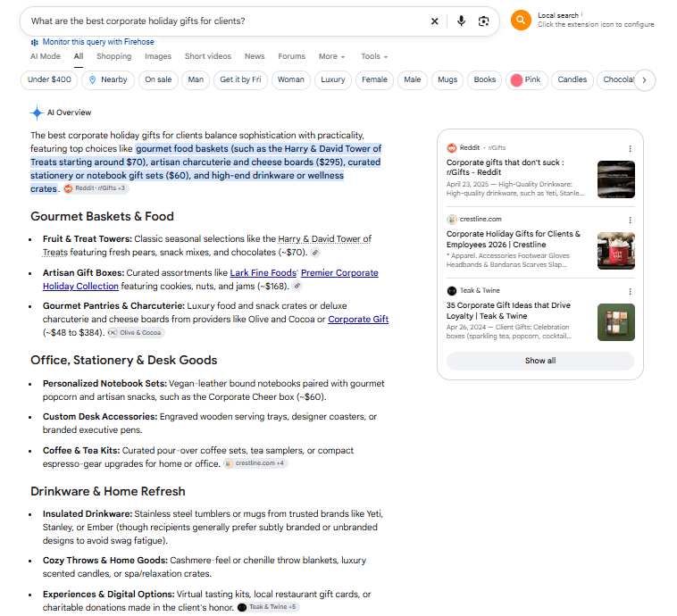
Task: Switch to the Short videos tab
Action: point(208,56)
